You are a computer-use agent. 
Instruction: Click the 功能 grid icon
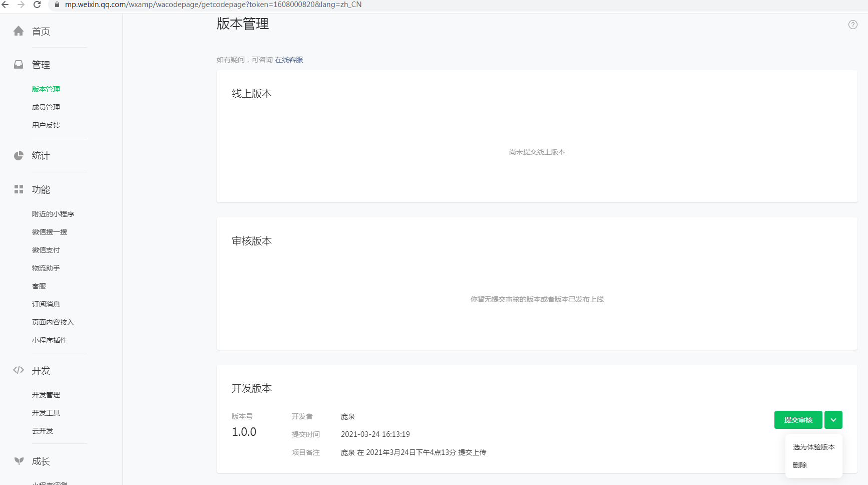(x=19, y=189)
